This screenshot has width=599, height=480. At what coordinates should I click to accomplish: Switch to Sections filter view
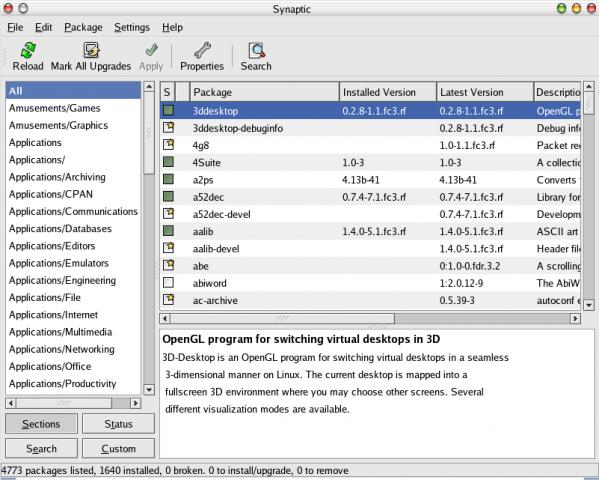pos(41,424)
